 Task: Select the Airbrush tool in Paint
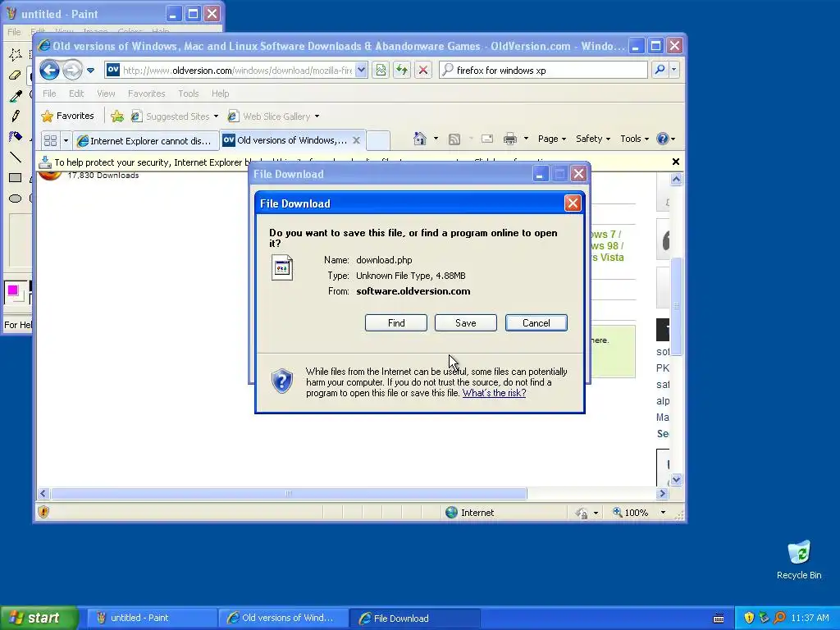click(x=16, y=136)
